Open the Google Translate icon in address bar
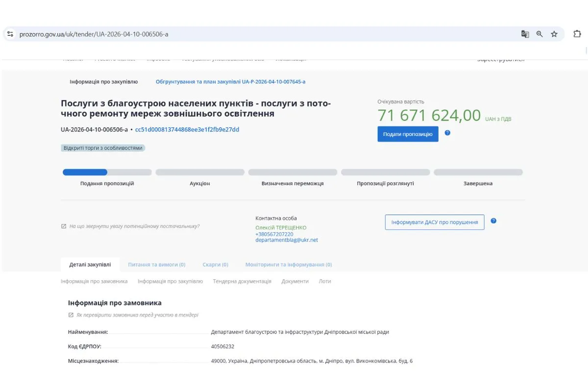This screenshot has width=588, height=392. (x=525, y=34)
